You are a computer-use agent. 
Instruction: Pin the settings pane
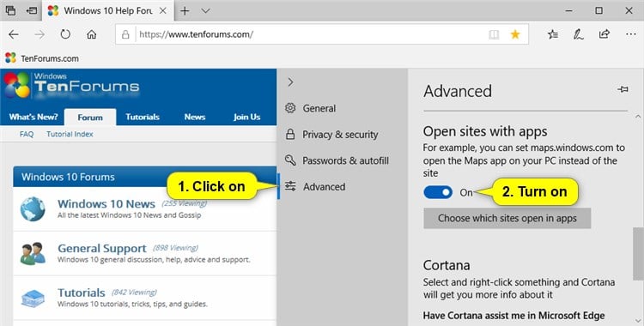click(623, 89)
